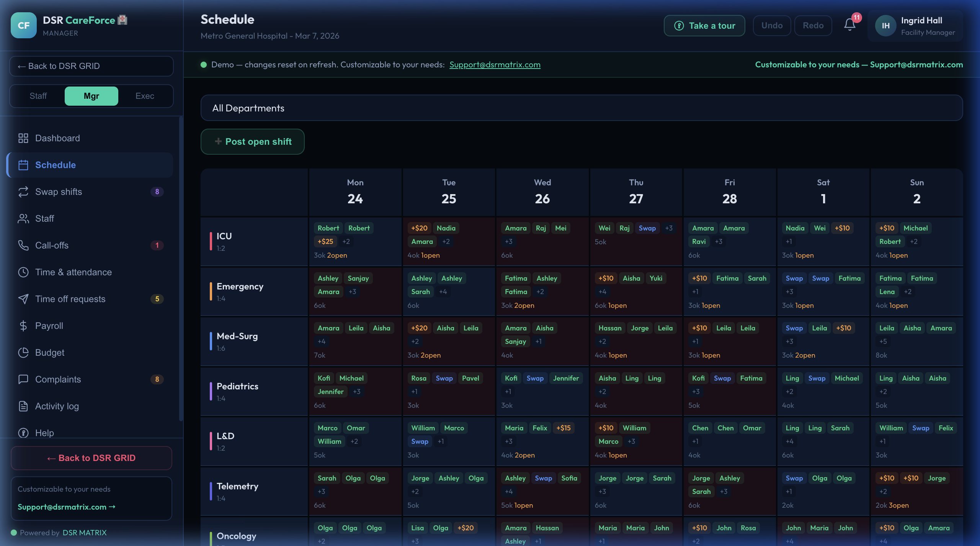
Task: Click the Dashboard grid icon
Action: tap(23, 138)
